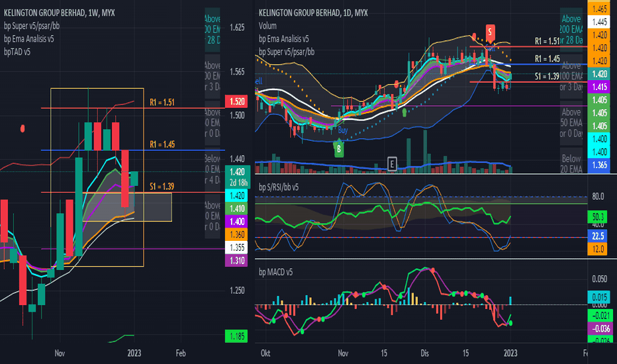The height and width of the screenshot is (364, 617).
Task: Click the orange 1.360 price tag
Action: click(x=236, y=234)
